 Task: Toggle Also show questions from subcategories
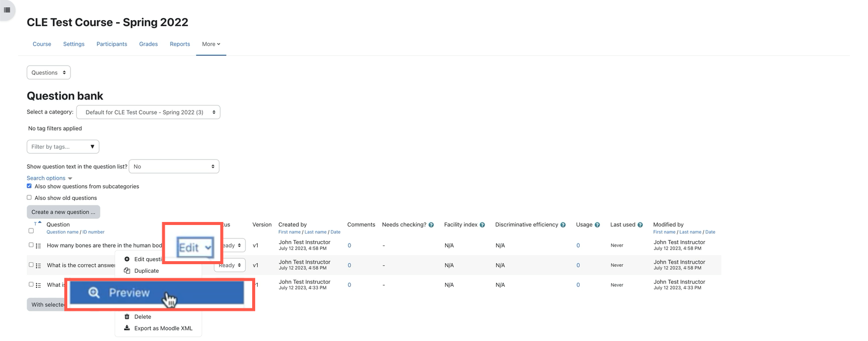coord(29,186)
